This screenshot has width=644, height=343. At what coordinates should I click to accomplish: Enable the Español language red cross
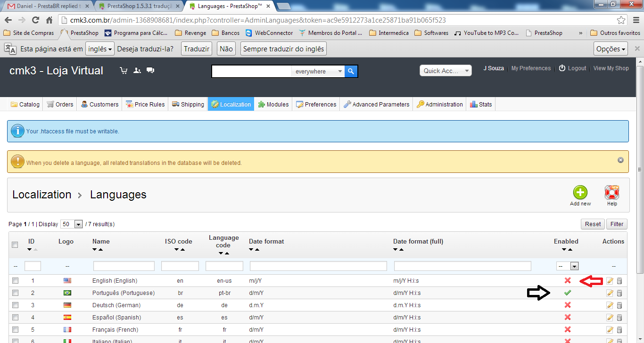[x=568, y=318]
